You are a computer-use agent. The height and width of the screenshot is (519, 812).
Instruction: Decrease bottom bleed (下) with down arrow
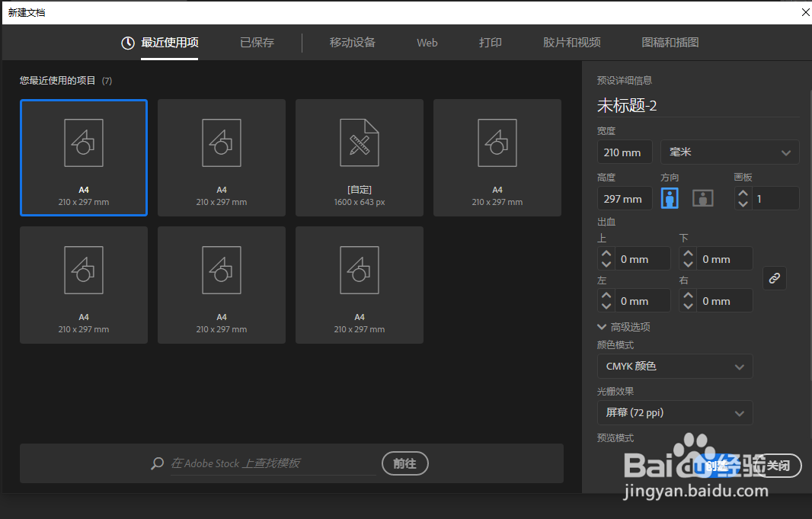point(689,264)
